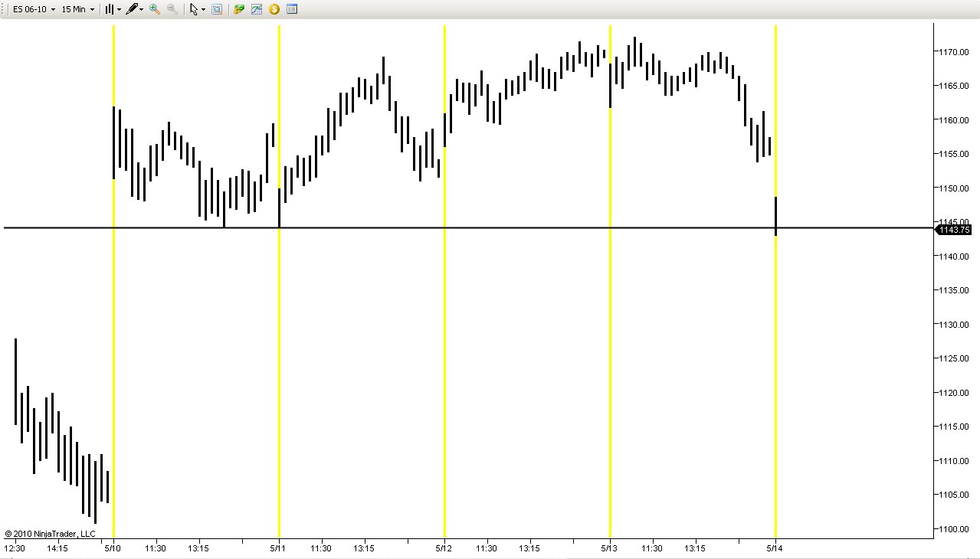The width and height of the screenshot is (980, 559).
Task: Click the 1100.00 price axis label
Action: pyautogui.click(x=955, y=528)
